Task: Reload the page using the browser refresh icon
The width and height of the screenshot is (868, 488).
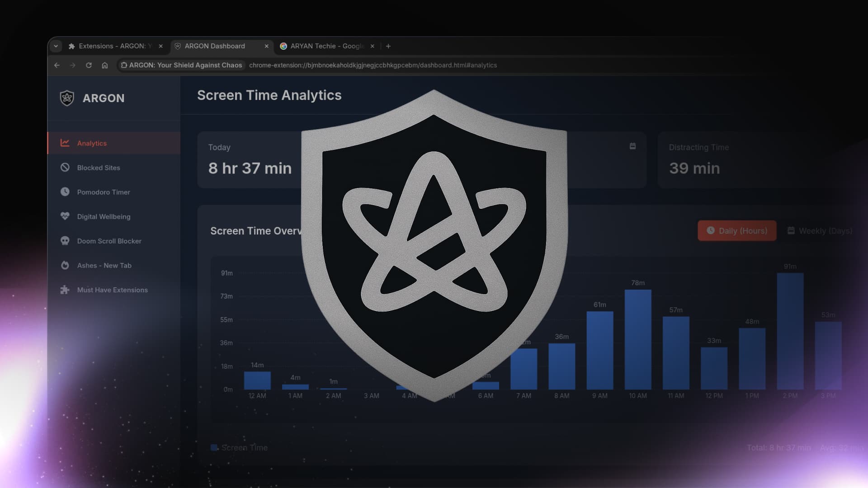Action: pyautogui.click(x=89, y=65)
